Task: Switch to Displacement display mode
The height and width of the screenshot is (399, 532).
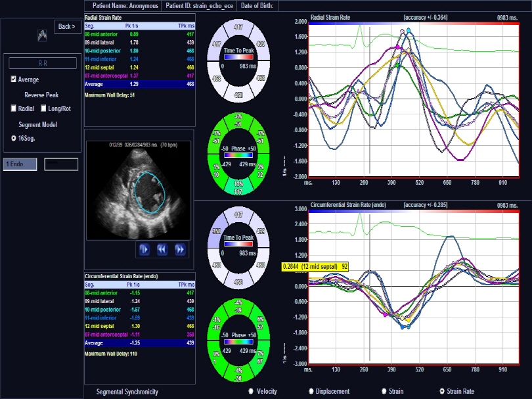Action: coord(311,391)
